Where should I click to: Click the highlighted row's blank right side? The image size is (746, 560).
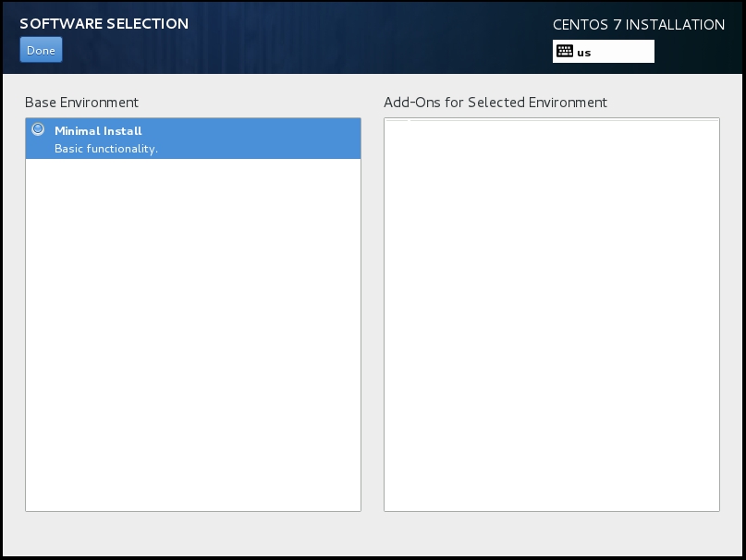click(277, 139)
